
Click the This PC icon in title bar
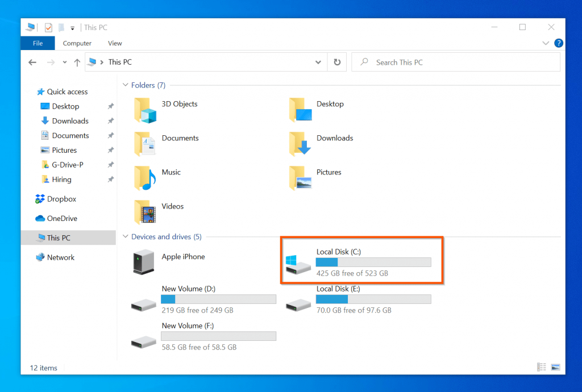(x=31, y=27)
